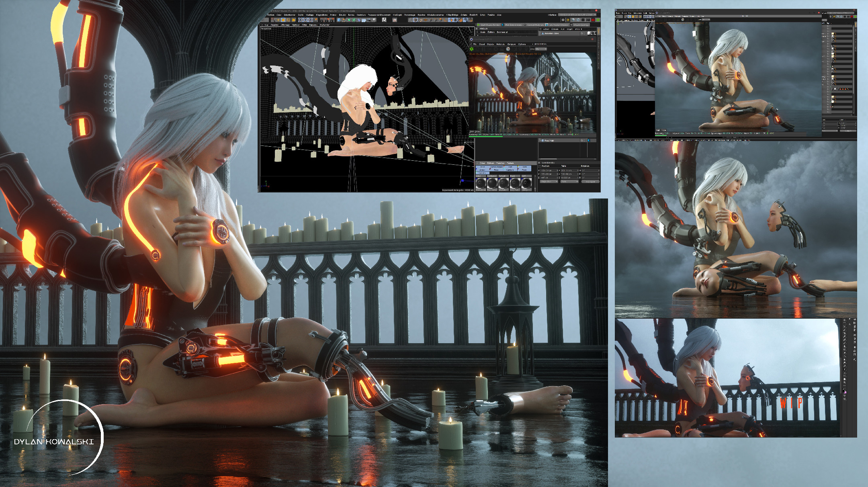Click Convert Materials button
Image resolution: width=868 pixels, height=487 pixels.
tap(534, 25)
